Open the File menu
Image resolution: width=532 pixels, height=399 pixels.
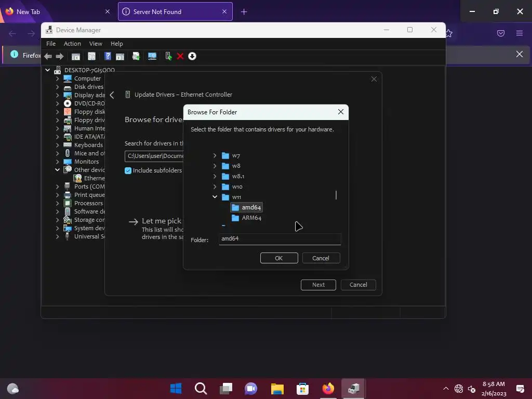pos(51,44)
